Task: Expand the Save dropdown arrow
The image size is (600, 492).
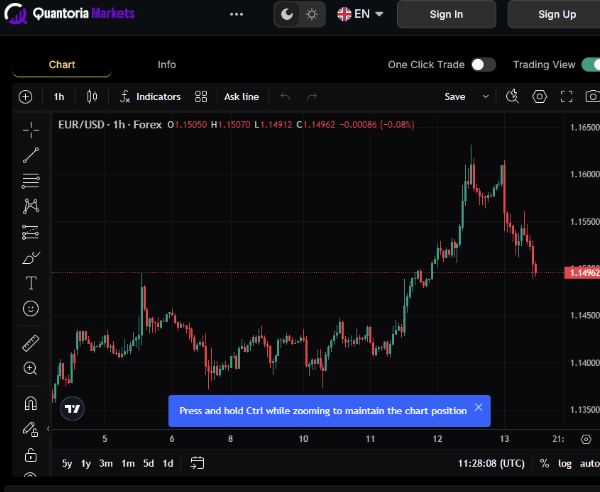Action: click(x=486, y=97)
